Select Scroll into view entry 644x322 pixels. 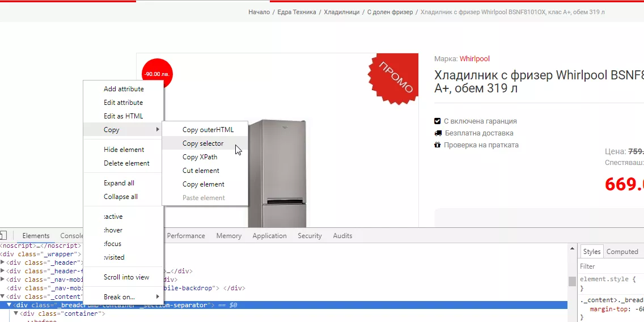(123, 277)
